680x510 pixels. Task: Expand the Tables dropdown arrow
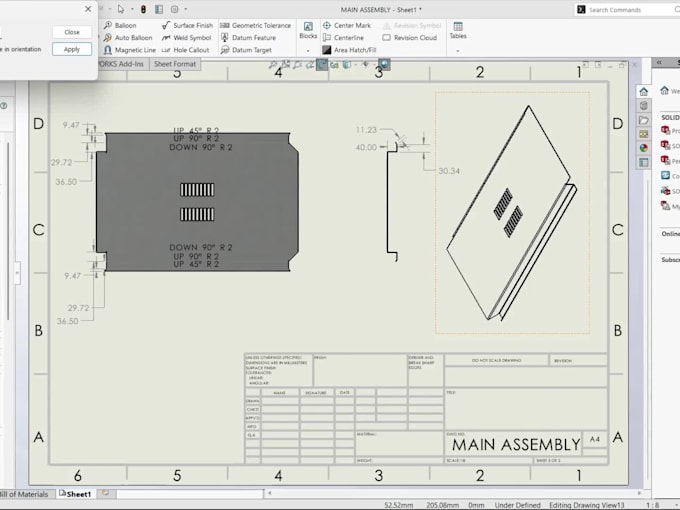point(458,51)
